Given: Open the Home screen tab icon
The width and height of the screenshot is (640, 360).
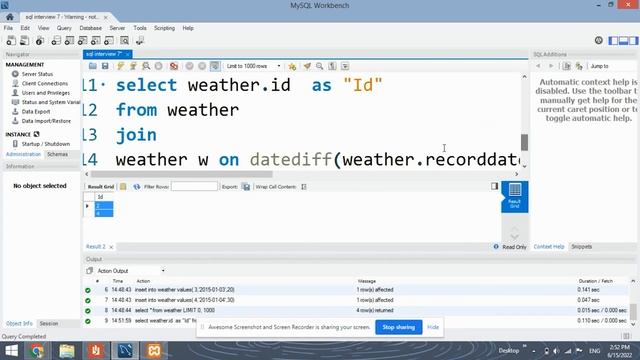Looking at the screenshot, I should pos(9,17).
